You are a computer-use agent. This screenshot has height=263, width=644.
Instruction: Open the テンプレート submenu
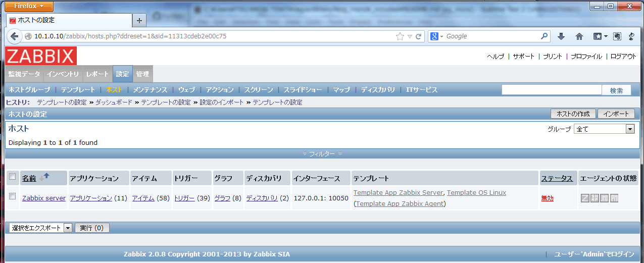point(78,89)
